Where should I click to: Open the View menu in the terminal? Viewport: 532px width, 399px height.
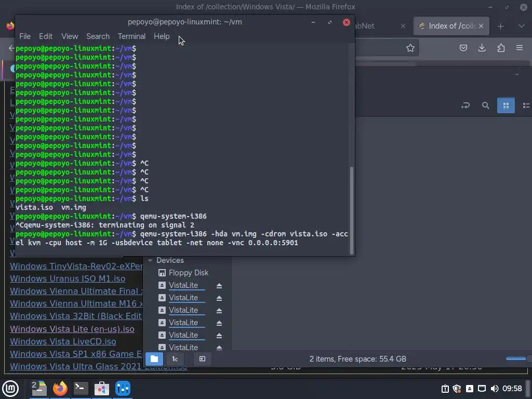click(x=70, y=36)
